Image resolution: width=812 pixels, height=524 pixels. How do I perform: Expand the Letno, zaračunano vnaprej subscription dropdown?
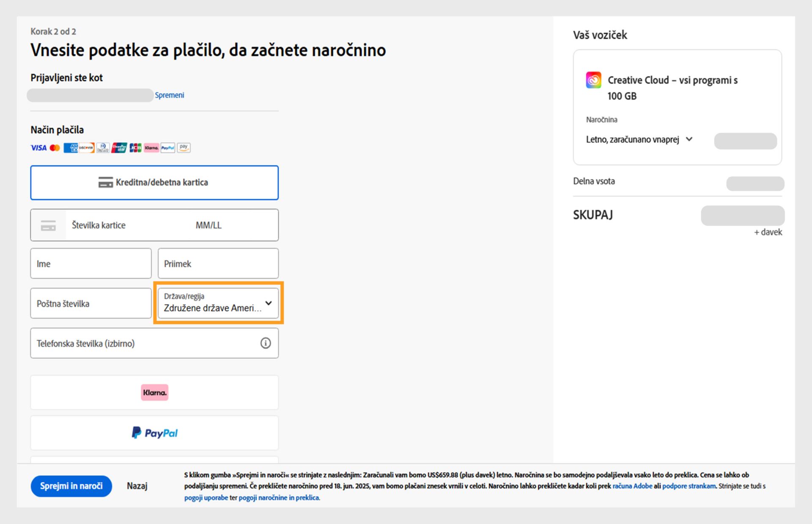coord(639,139)
